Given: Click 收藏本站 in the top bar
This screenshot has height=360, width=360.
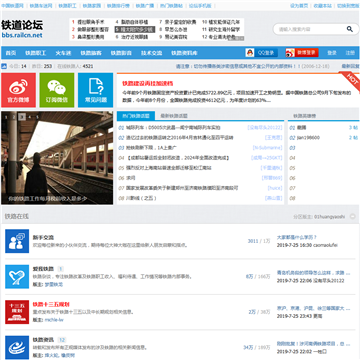Looking at the screenshot, I should click(323, 6).
